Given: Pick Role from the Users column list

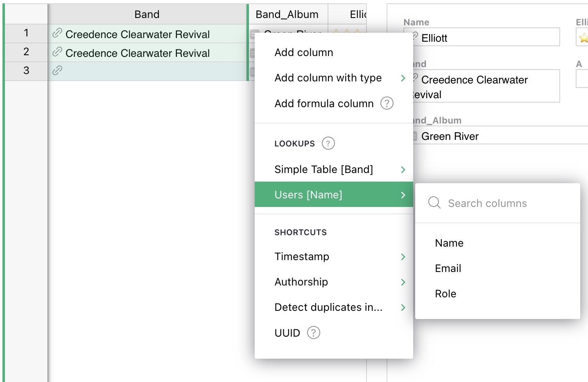Looking at the screenshot, I should click(x=446, y=294).
